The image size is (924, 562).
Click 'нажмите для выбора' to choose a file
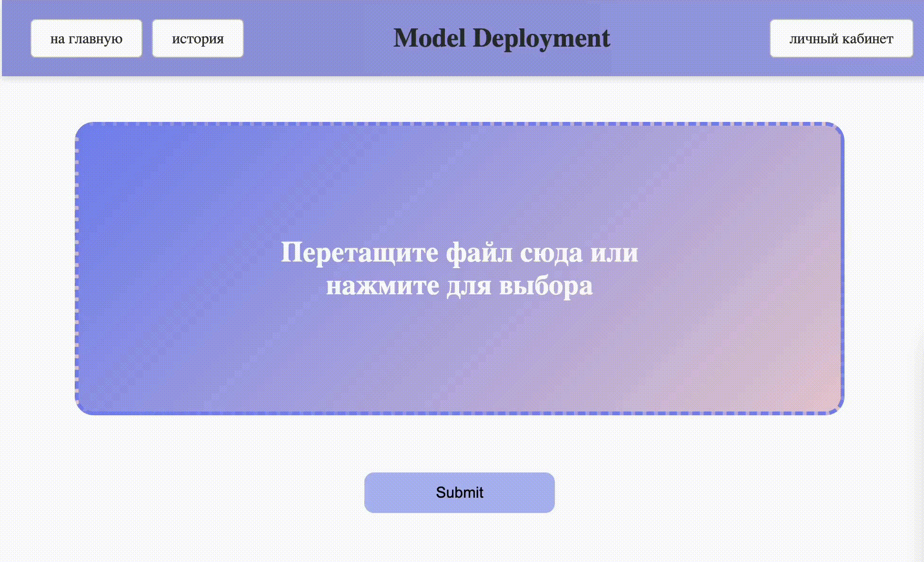point(460,285)
